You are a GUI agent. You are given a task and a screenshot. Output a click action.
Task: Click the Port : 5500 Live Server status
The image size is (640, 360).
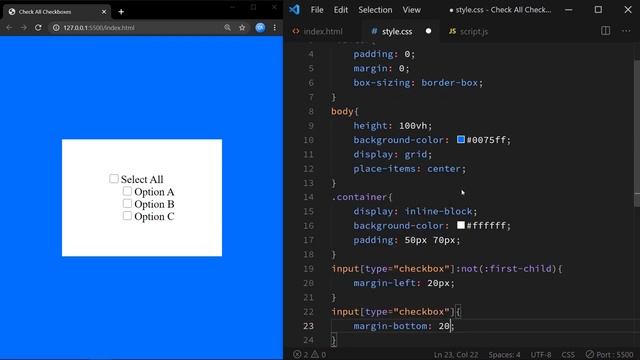point(609,355)
